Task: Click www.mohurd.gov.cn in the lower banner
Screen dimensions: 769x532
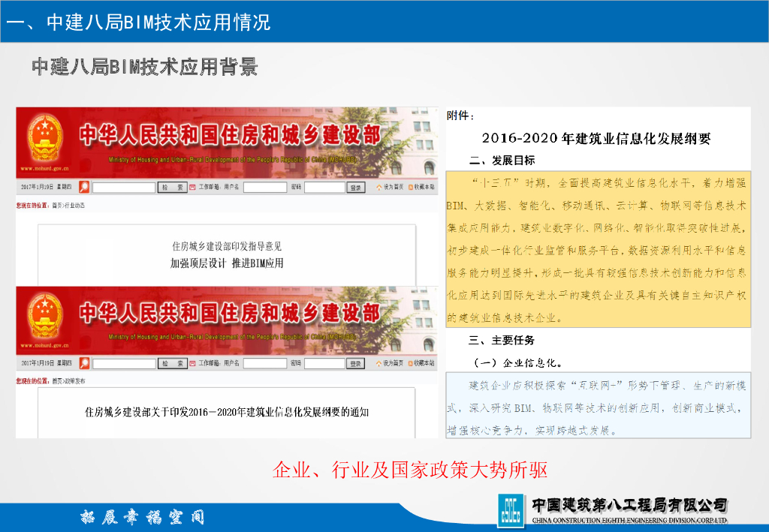Action: click(44, 346)
